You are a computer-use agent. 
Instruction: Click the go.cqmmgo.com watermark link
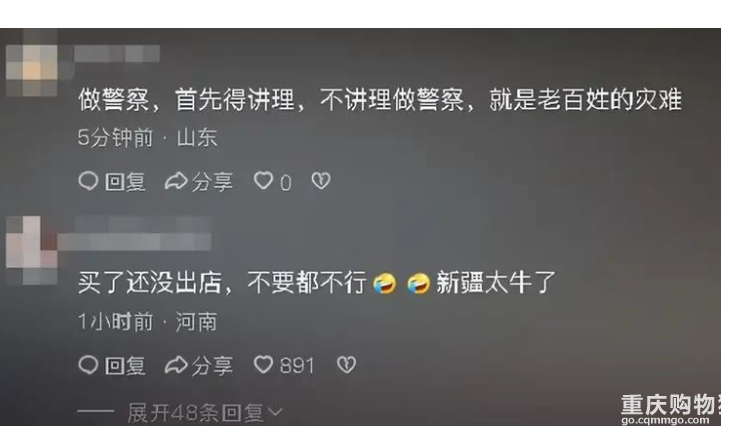(x=665, y=420)
